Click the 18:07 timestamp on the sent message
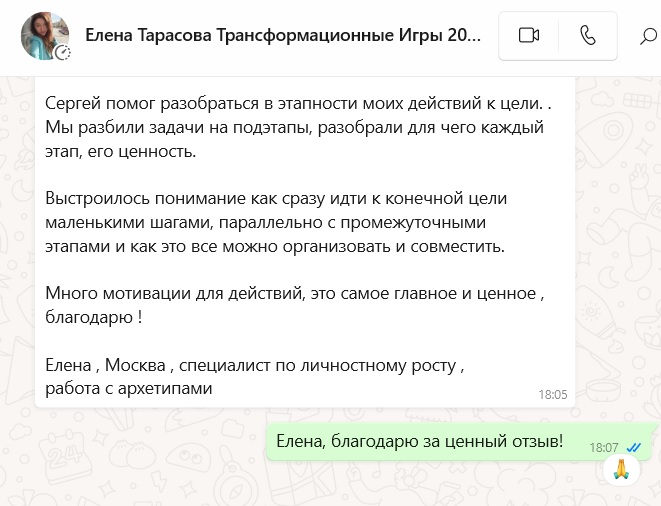 point(604,447)
